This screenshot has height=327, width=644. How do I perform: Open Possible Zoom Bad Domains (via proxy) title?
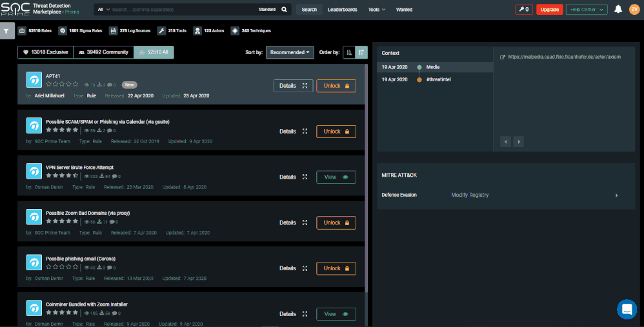coord(88,213)
